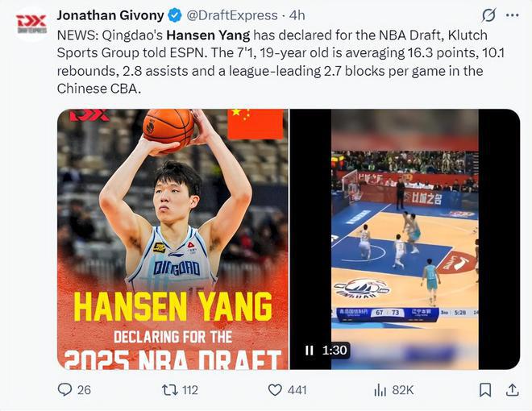
Task: Bookmark this tweet
Action: point(485,390)
